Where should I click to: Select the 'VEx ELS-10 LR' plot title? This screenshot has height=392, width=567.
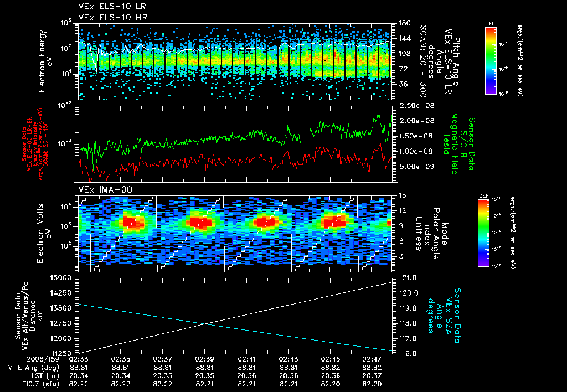112,7
